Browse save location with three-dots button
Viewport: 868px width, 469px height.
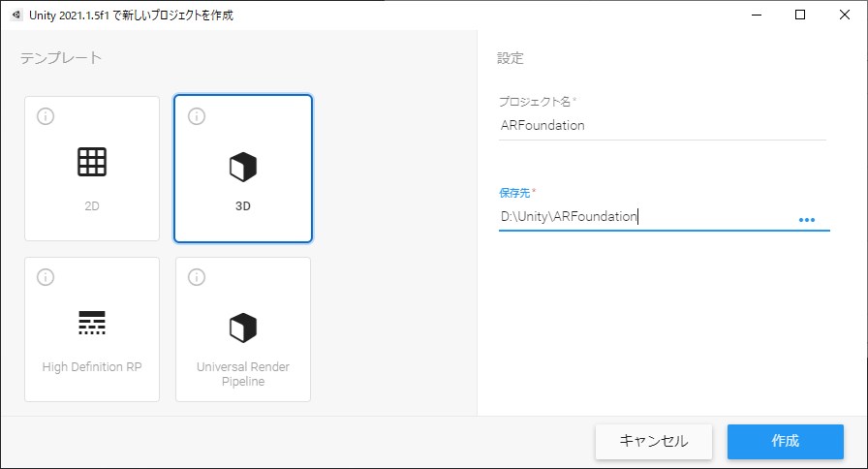coord(807,220)
